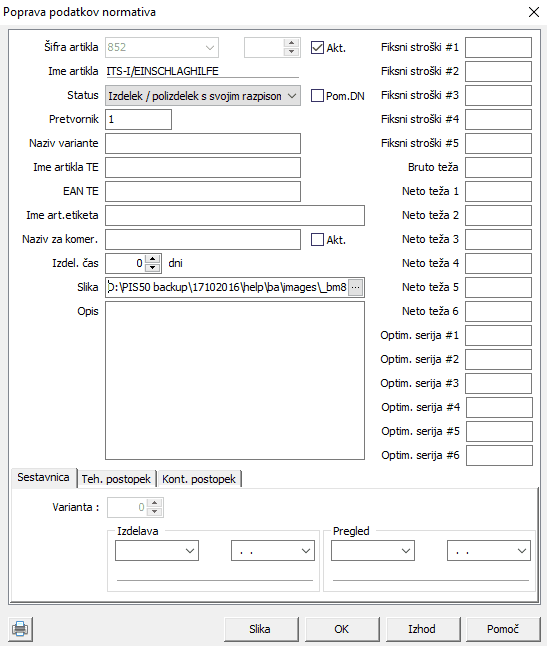Image resolution: width=547 pixels, height=646 pixels.
Task: Switch to the Kont. postopek tab
Action: [x=199, y=479]
